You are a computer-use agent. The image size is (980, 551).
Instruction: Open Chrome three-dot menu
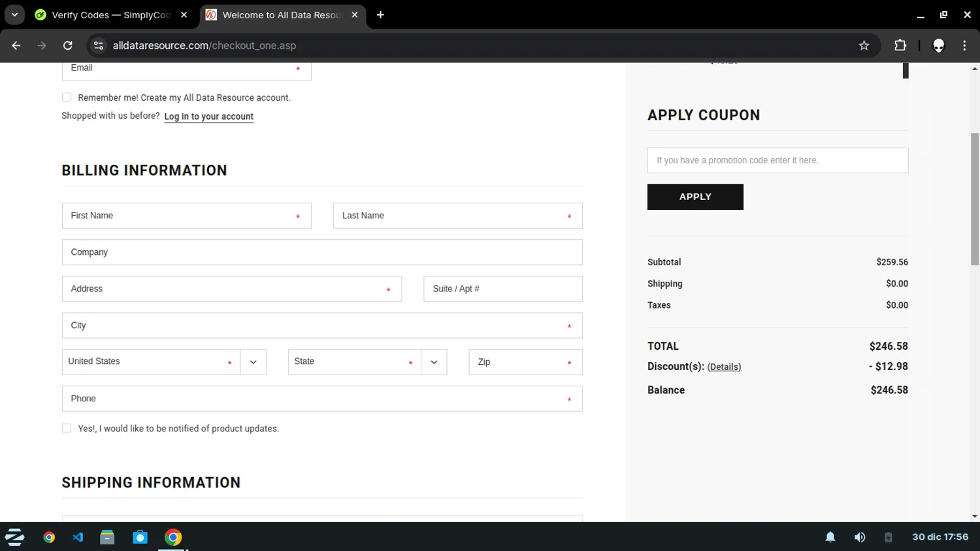tap(964, 46)
